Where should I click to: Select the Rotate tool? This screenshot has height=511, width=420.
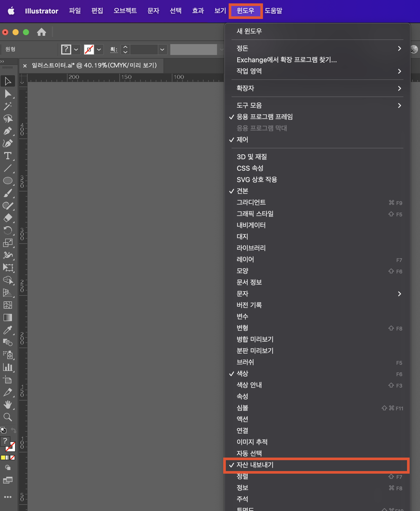[8, 230]
